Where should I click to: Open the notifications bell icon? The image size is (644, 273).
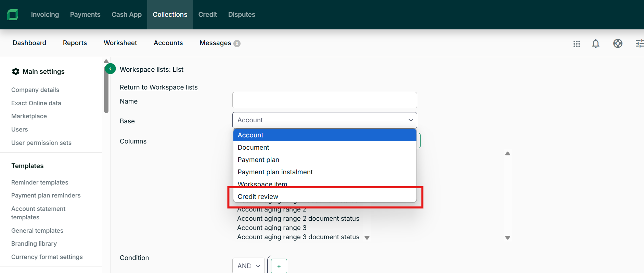pos(595,44)
